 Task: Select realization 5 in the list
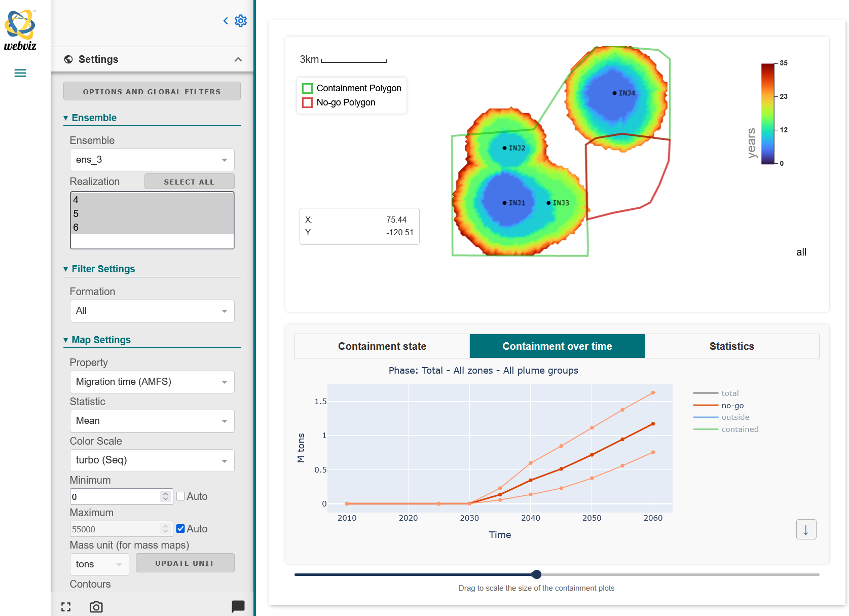pyautogui.click(x=76, y=213)
